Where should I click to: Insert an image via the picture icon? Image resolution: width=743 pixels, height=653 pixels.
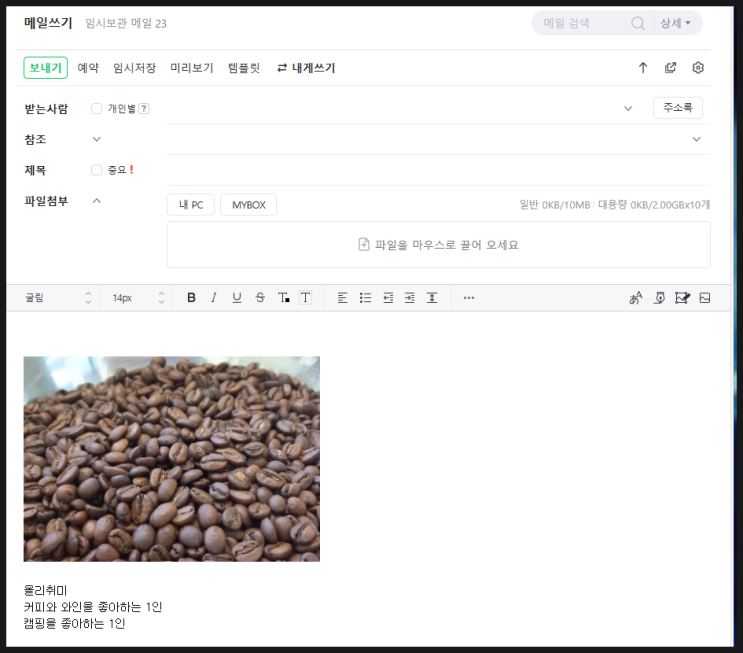[x=705, y=298]
